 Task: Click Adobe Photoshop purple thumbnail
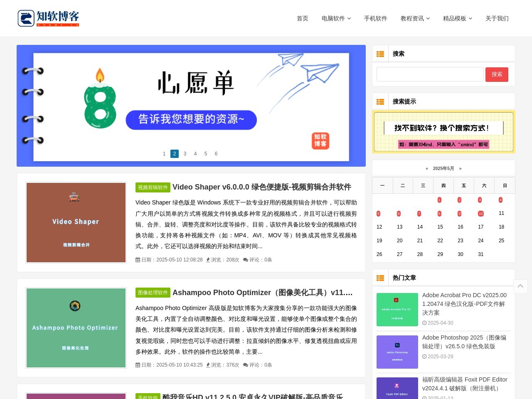coord(397,352)
